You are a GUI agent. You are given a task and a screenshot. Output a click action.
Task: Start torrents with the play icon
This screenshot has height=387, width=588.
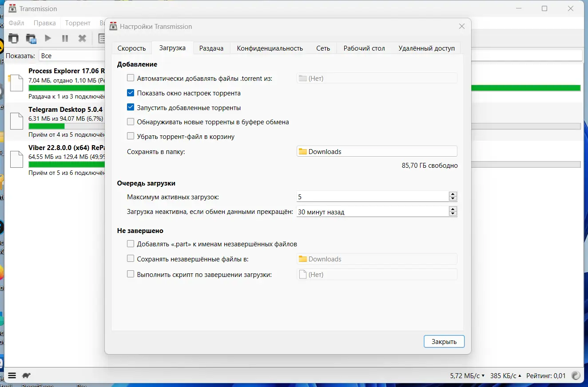(48, 39)
